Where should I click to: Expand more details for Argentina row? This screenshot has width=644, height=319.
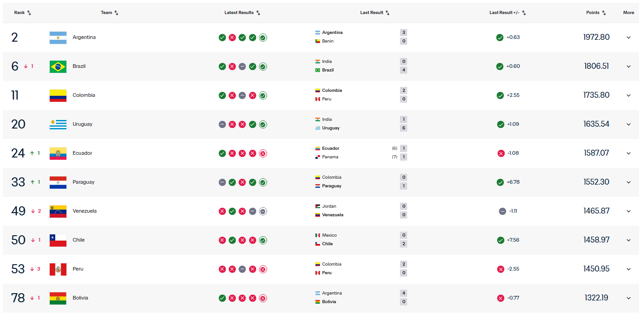[x=629, y=38]
